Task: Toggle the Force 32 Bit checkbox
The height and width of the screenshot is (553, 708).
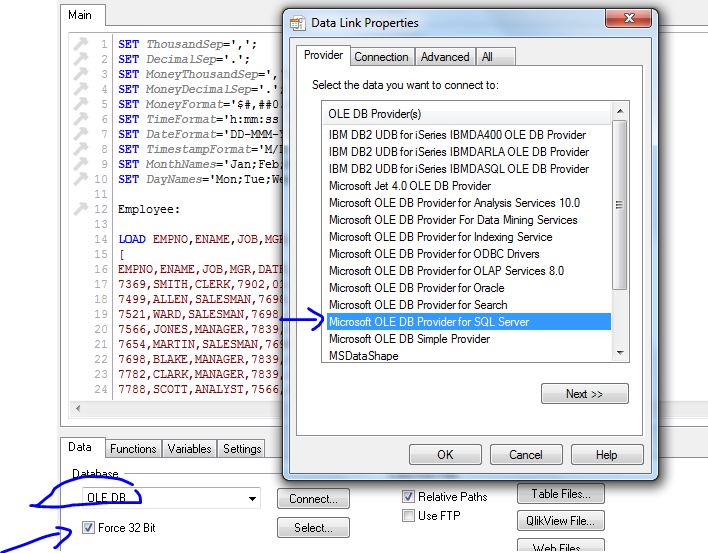Action: pyautogui.click(x=90, y=528)
